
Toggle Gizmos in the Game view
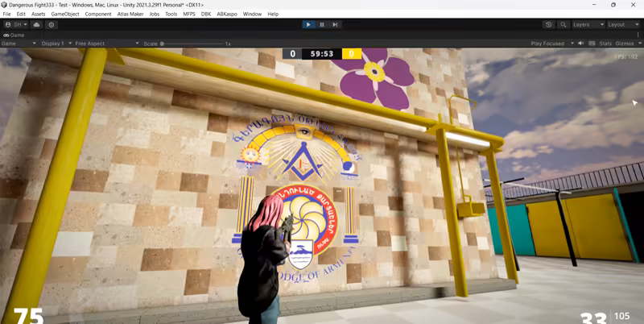point(624,44)
